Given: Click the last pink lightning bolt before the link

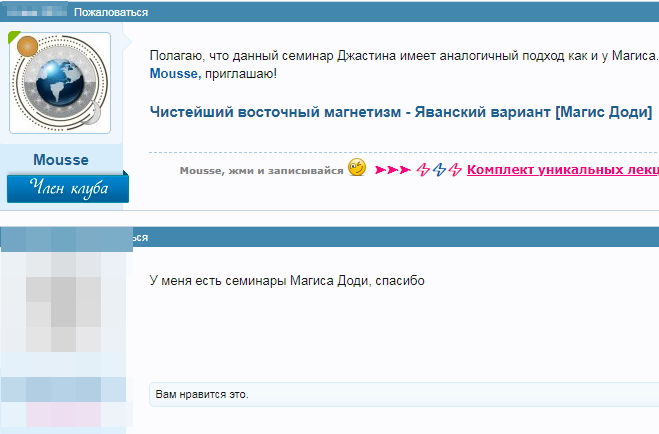Looking at the screenshot, I should coord(455,170).
